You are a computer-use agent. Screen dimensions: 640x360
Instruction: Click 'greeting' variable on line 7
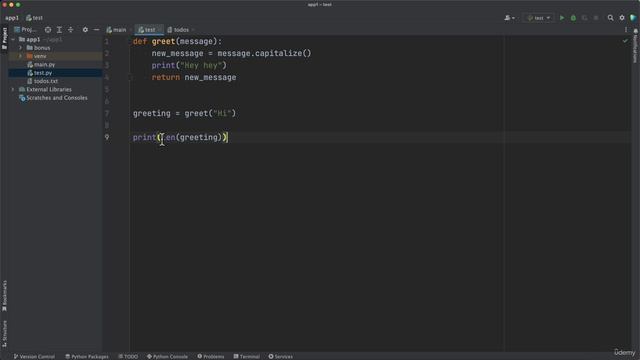(151, 113)
